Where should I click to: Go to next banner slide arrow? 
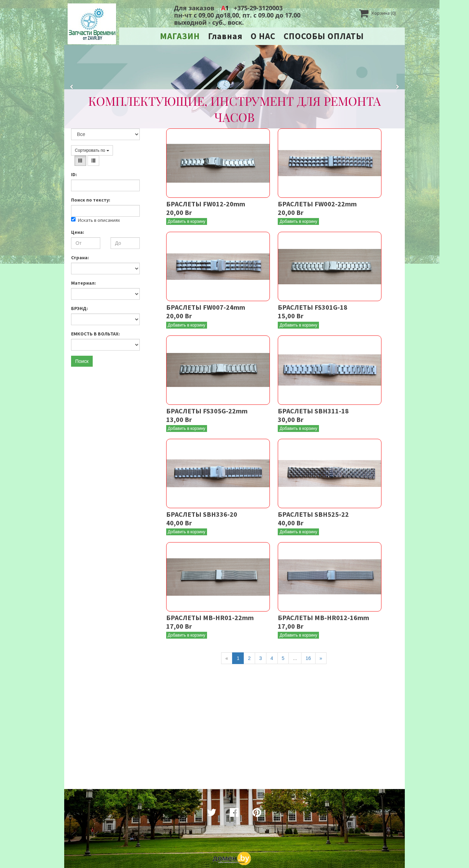(397, 87)
